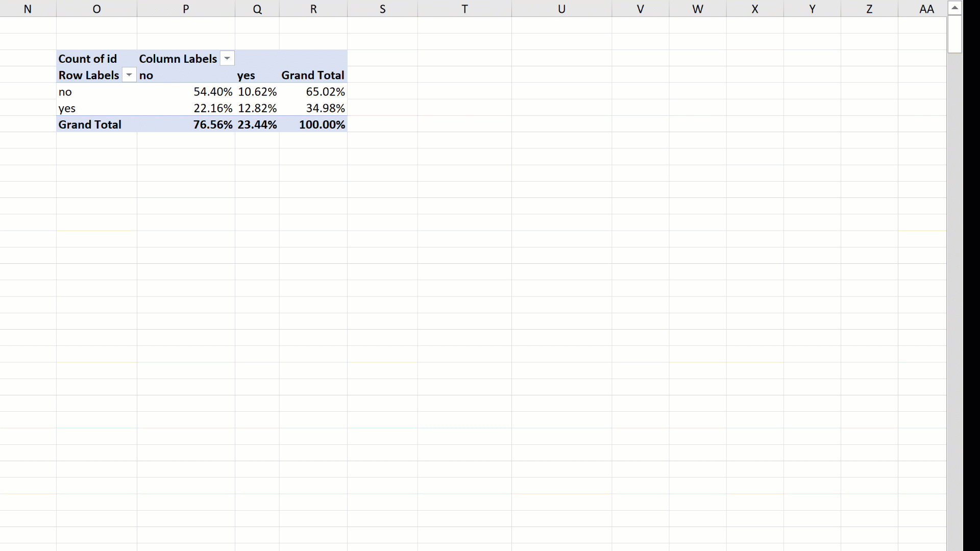The height and width of the screenshot is (551, 980).
Task: Click the Count of id cell
Action: tap(88, 59)
